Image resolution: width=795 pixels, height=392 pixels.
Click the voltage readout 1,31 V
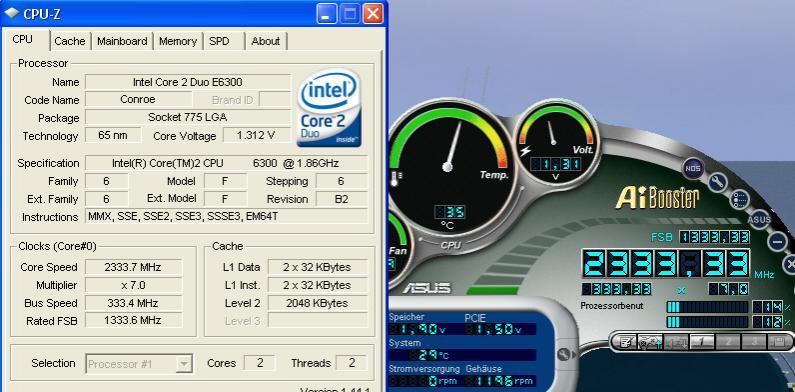click(555, 164)
